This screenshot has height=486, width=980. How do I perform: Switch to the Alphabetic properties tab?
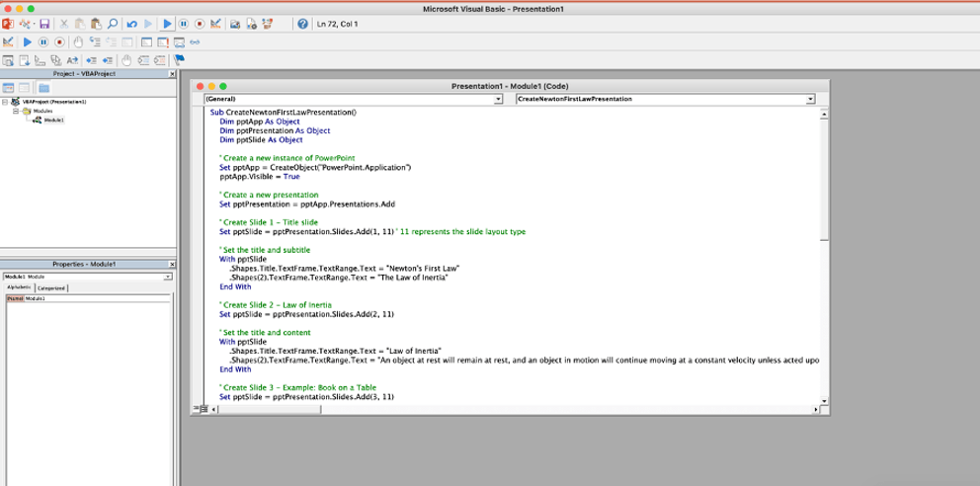tap(19, 287)
